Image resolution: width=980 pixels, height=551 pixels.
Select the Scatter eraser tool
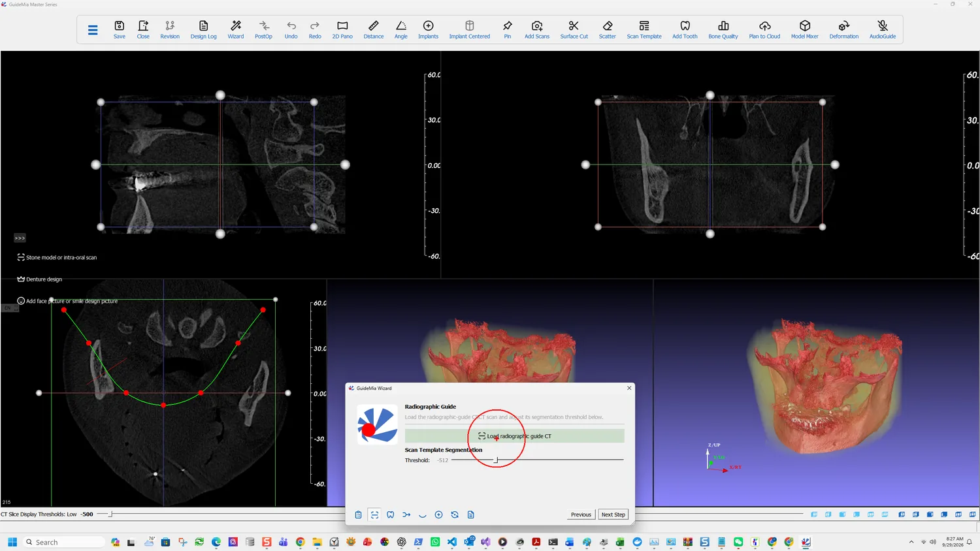point(608,29)
